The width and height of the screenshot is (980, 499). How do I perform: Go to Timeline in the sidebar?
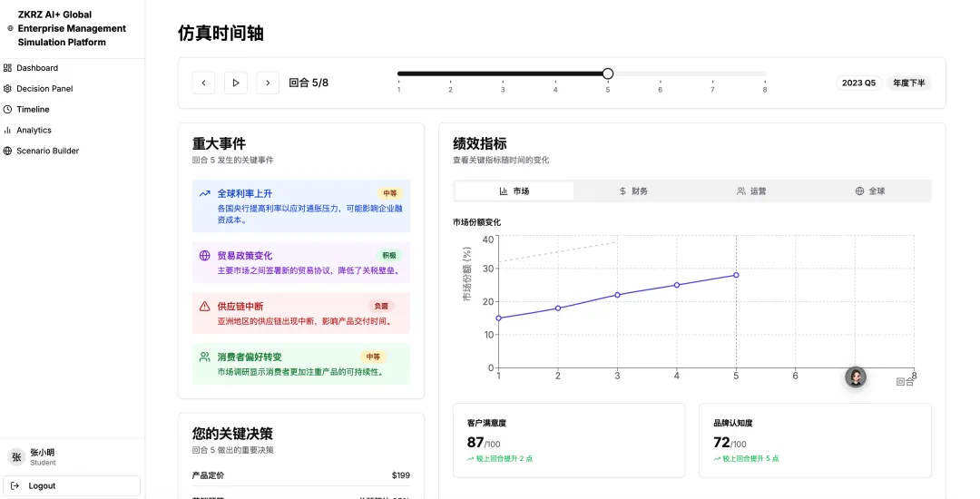33,109
